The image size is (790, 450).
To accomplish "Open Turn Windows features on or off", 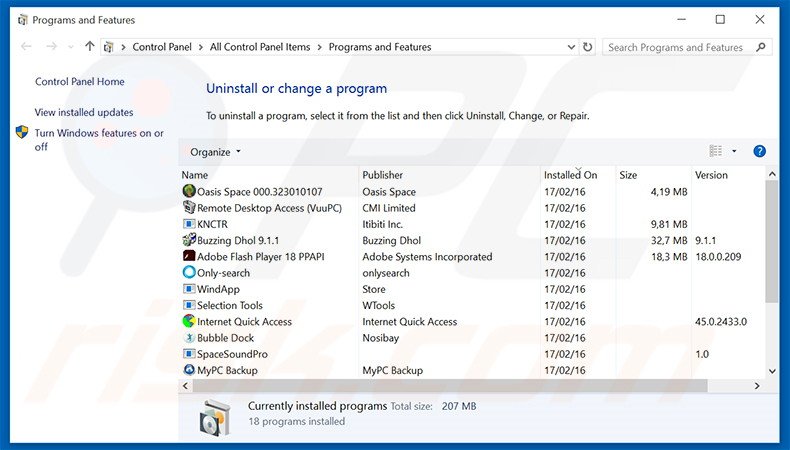I will tap(99, 140).
